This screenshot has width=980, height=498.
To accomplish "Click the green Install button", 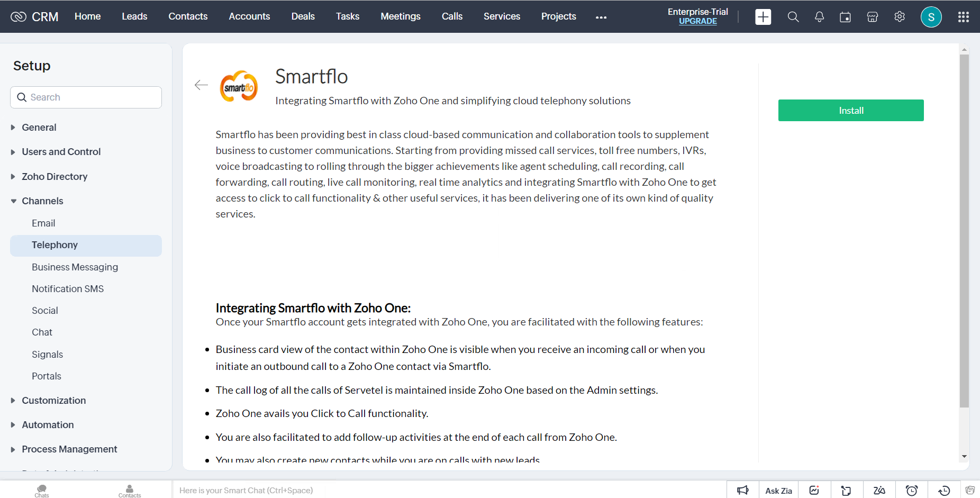I will [x=851, y=110].
